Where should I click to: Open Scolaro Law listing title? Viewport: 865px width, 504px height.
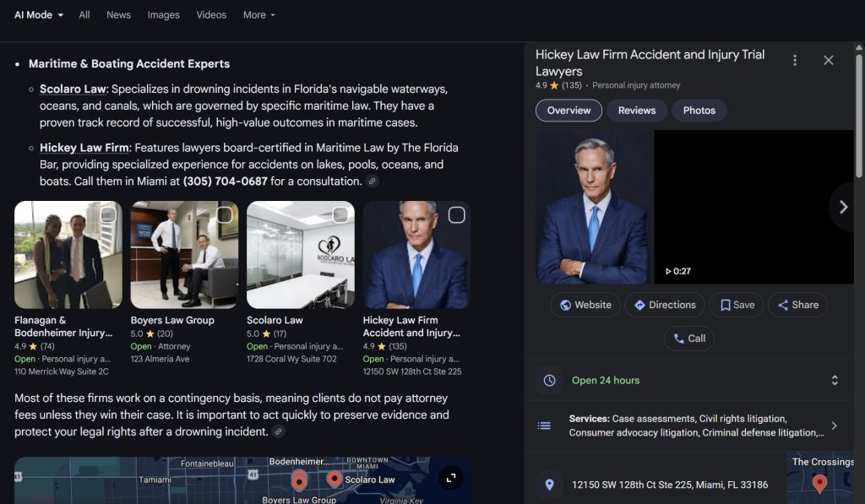(x=275, y=320)
